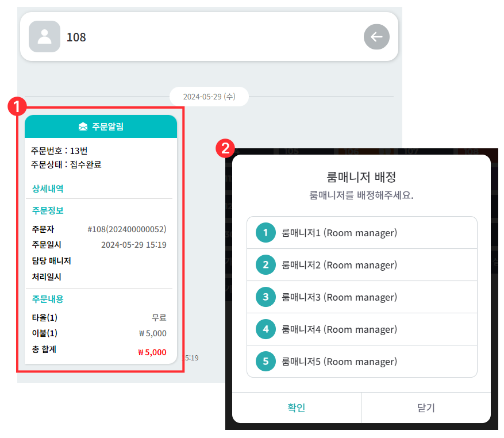Click the number 3 circle badge
This screenshot has height=438, width=504.
tap(266, 297)
